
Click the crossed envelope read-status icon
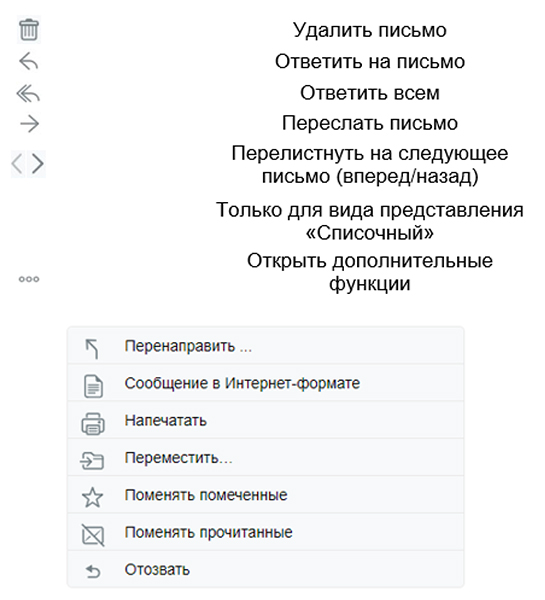coord(93,535)
